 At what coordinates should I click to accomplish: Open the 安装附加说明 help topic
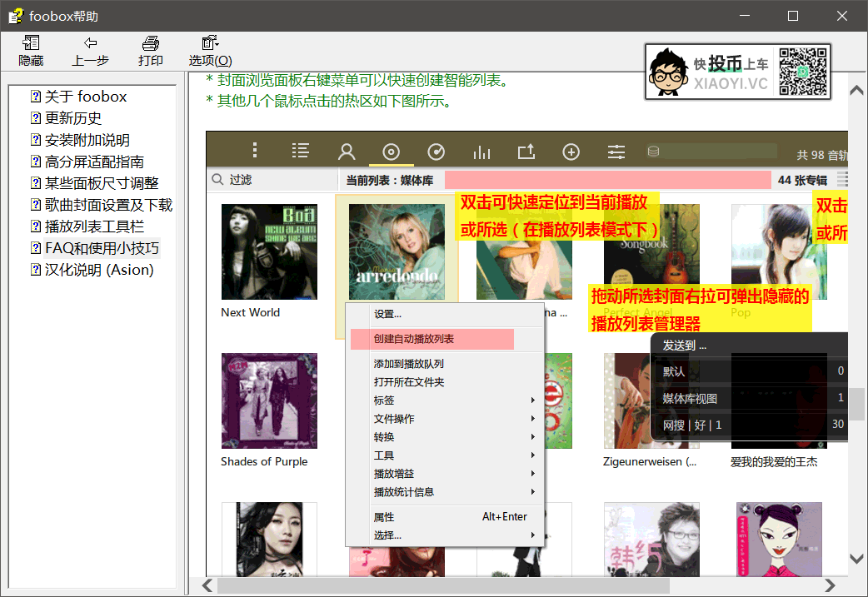[x=80, y=140]
